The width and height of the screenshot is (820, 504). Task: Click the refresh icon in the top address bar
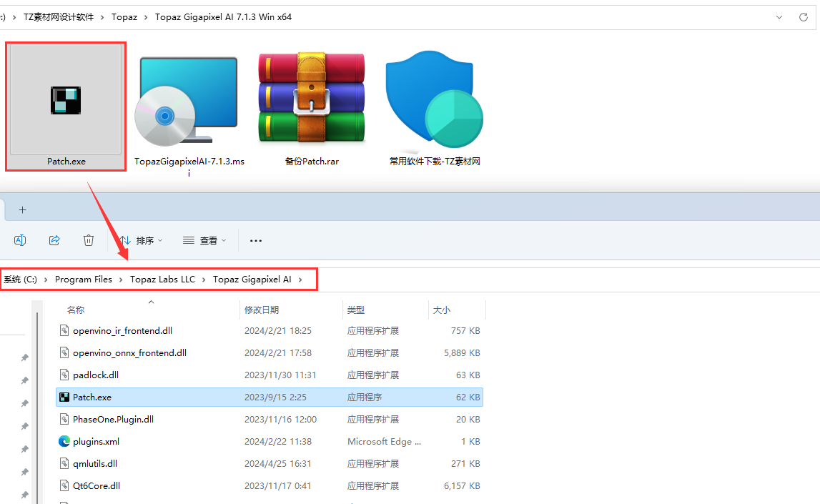(x=804, y=17)
